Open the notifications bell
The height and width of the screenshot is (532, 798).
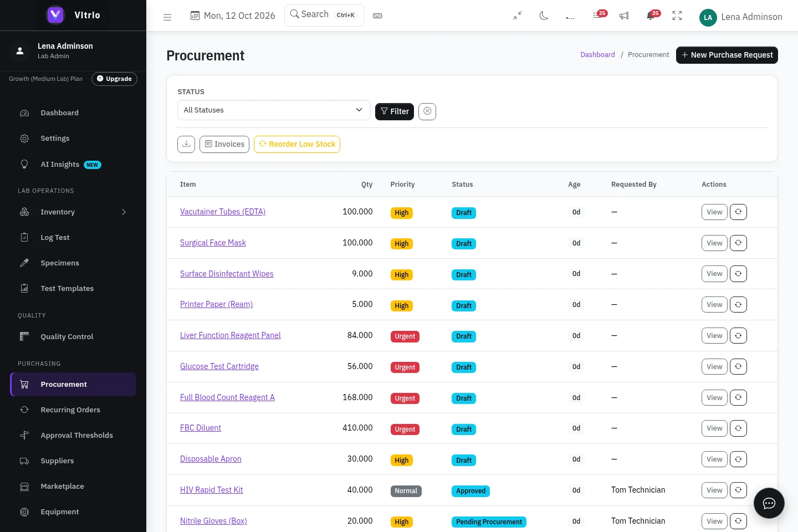(651, 16)
